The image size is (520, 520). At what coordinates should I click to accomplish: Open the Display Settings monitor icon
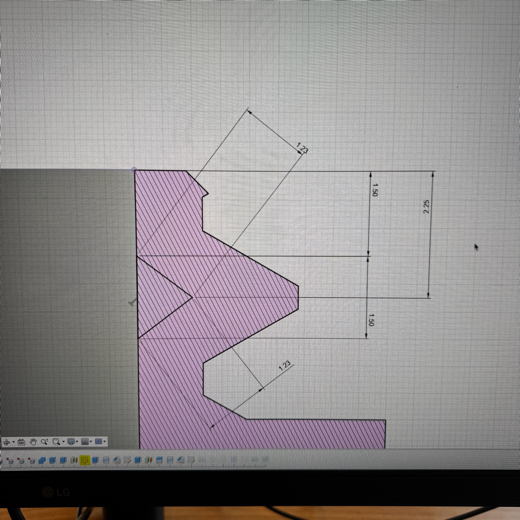click(71, 442)
